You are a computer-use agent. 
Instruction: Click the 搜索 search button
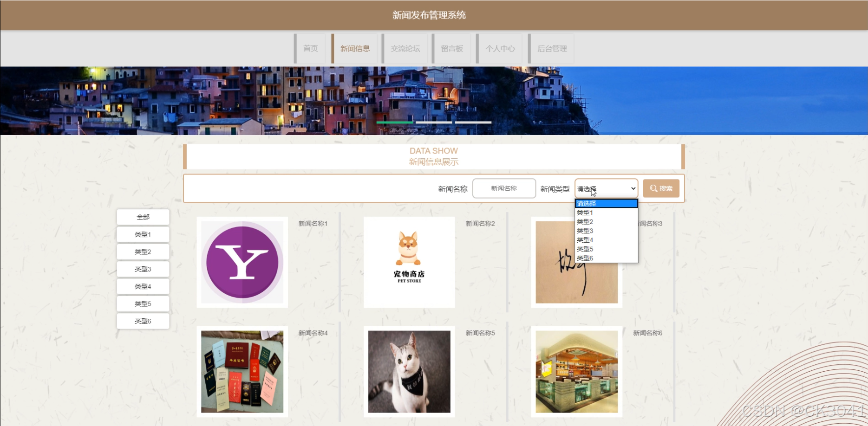click(x=661, y=188)
